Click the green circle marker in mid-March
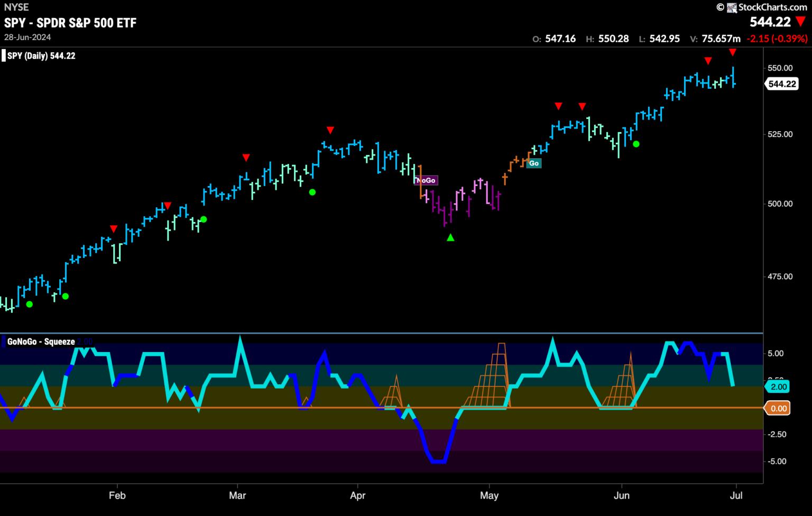 [x=312, y=192]
